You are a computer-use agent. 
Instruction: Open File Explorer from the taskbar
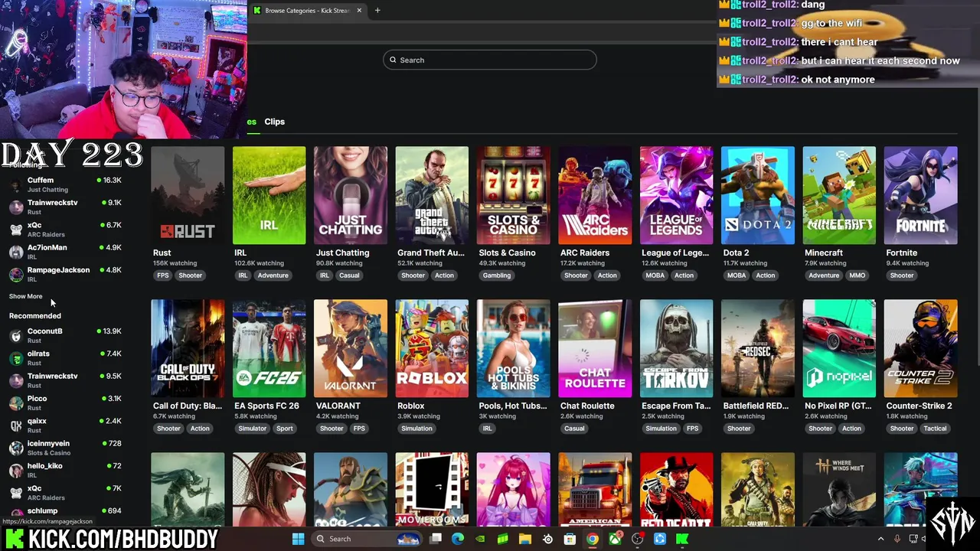(x=525, y=539)
